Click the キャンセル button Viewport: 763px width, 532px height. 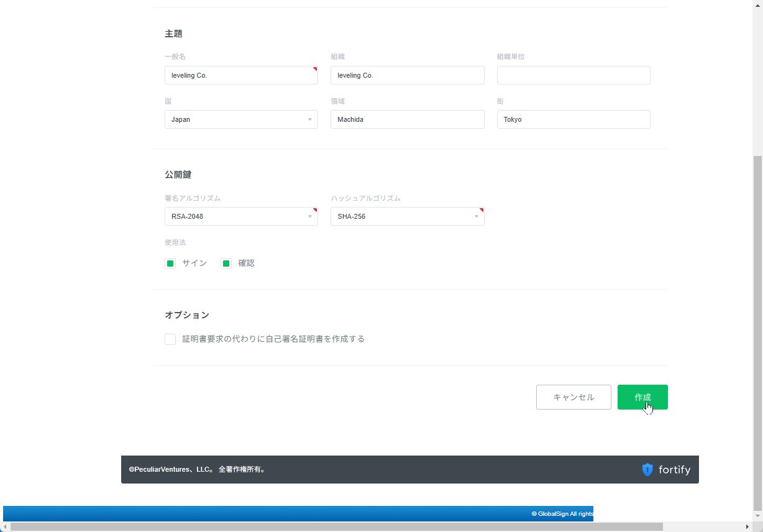(x=573, y=397)
